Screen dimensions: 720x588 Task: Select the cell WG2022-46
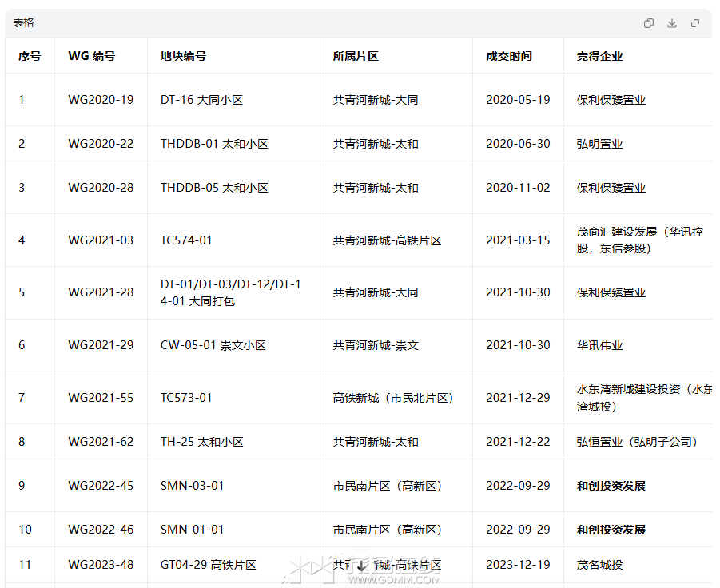click(x=101, y=530)
